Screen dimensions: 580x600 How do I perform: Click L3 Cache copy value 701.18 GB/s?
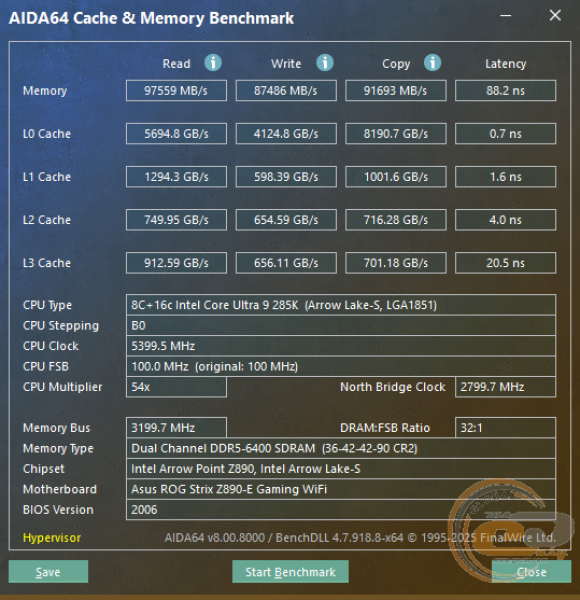click(x=396, y=263)
